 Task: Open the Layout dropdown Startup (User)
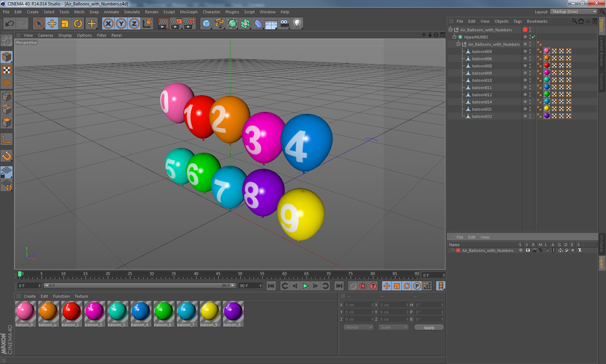[x=574, y=12]
